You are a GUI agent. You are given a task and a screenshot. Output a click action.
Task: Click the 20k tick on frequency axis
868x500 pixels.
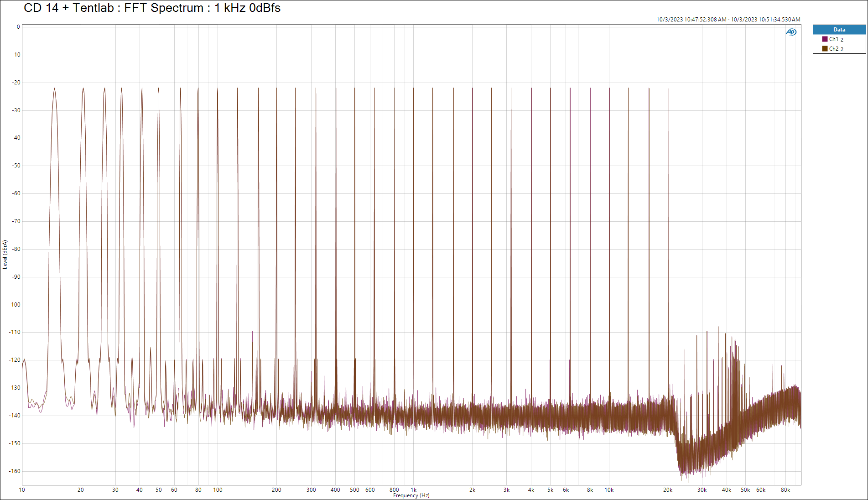(668, 490)
